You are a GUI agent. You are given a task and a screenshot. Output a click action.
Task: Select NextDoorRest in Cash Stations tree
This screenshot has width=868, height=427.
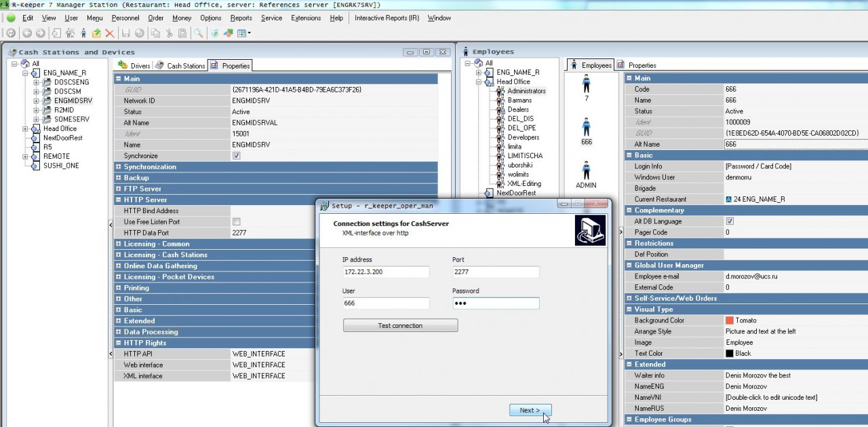(x=63, y=138)
